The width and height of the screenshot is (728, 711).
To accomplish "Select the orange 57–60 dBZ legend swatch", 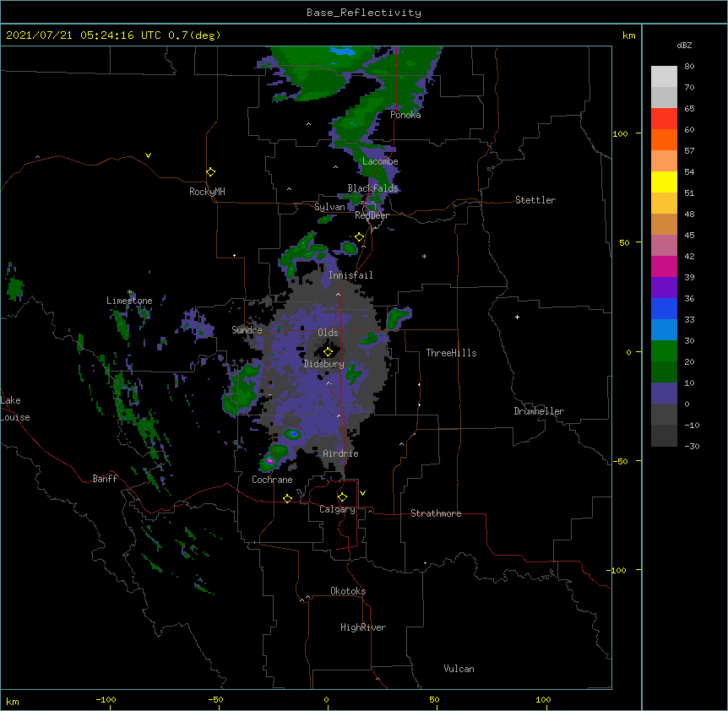I will [664, 139].
